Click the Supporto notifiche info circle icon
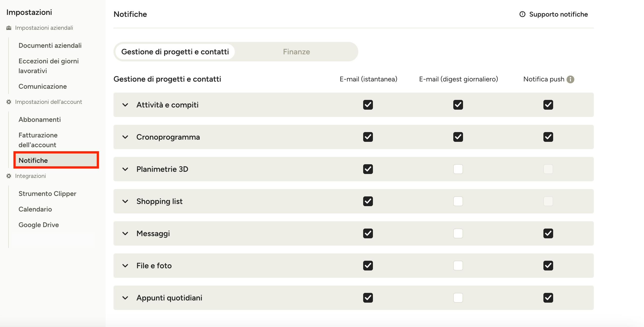The width and height of the screenshot is (644, 327). tap(522, 14)
